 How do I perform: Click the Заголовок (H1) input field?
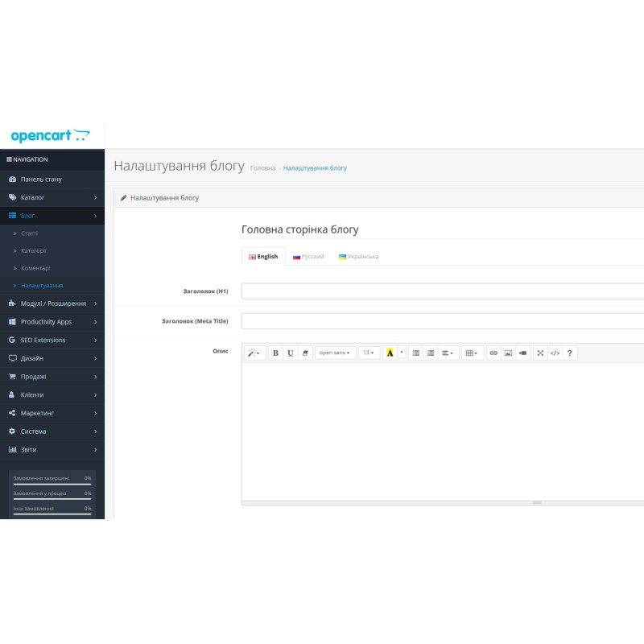[443, 291]
